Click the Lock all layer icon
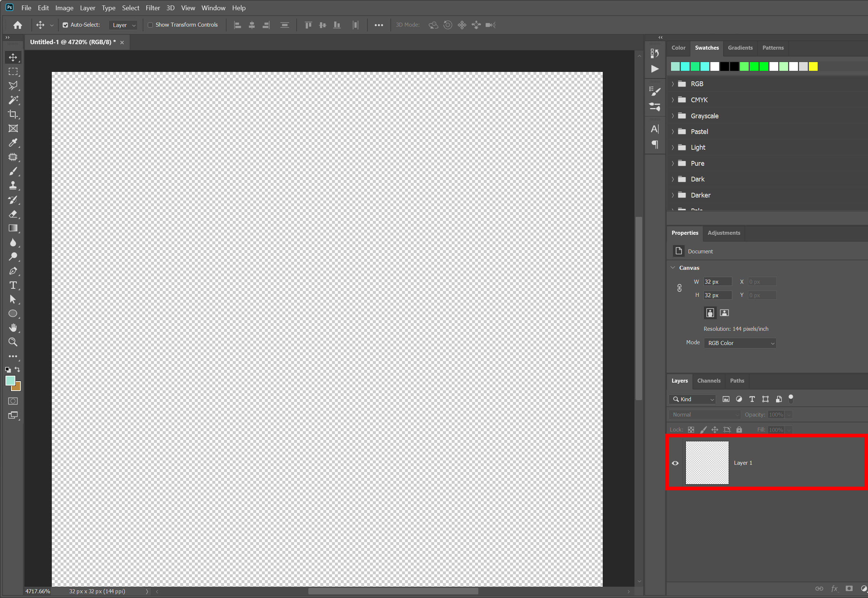Image resolution: width=868 pixels, height=598 pixels. 739,430
